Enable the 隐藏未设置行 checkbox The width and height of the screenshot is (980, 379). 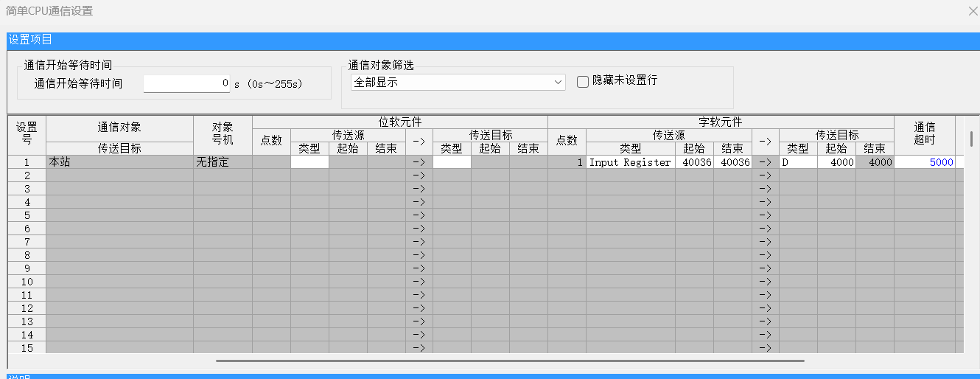(583, 81)
